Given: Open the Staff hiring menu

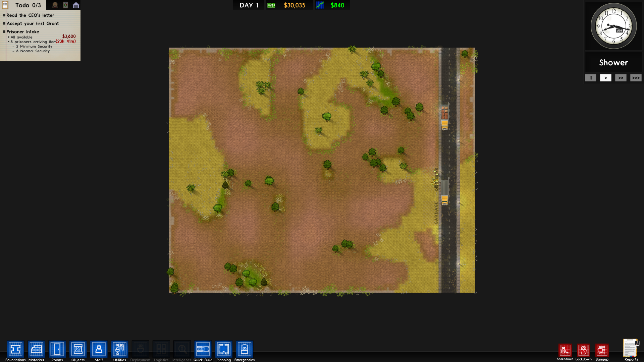Looking at the screenshot, I should pyautogui.click(x=99, y=349).
